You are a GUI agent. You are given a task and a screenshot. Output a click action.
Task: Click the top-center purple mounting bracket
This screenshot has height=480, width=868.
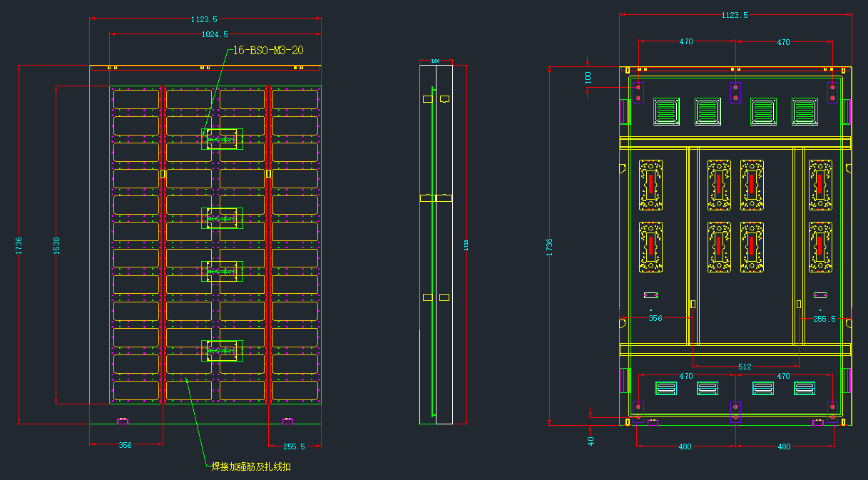[x=735, y=93]
